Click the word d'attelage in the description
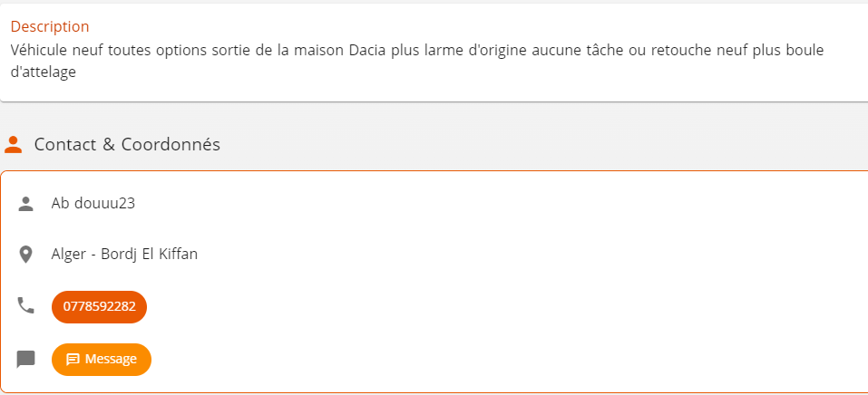868x395 pixels. (43, 73)
